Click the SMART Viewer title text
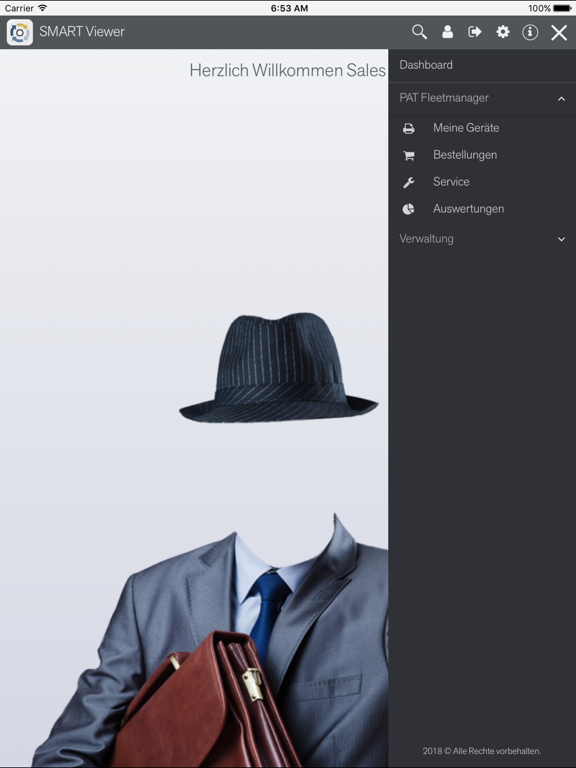Viewport: 576px width, 768px height. click(82, 32)
